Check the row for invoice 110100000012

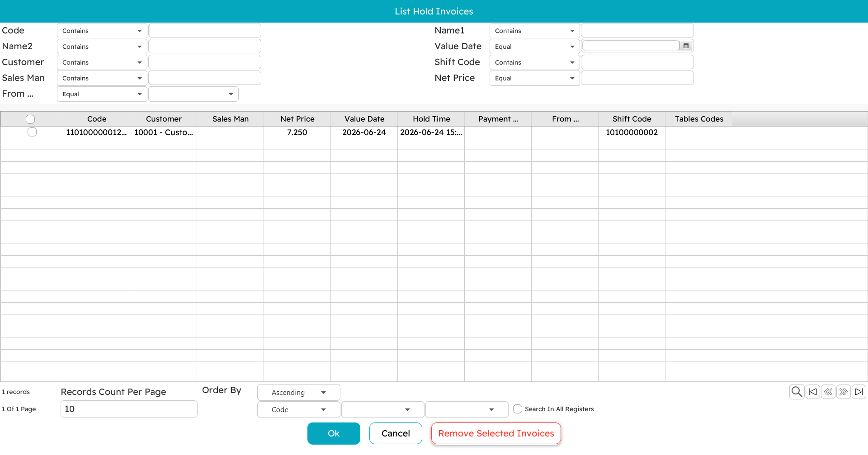click(x=32, y=132)
